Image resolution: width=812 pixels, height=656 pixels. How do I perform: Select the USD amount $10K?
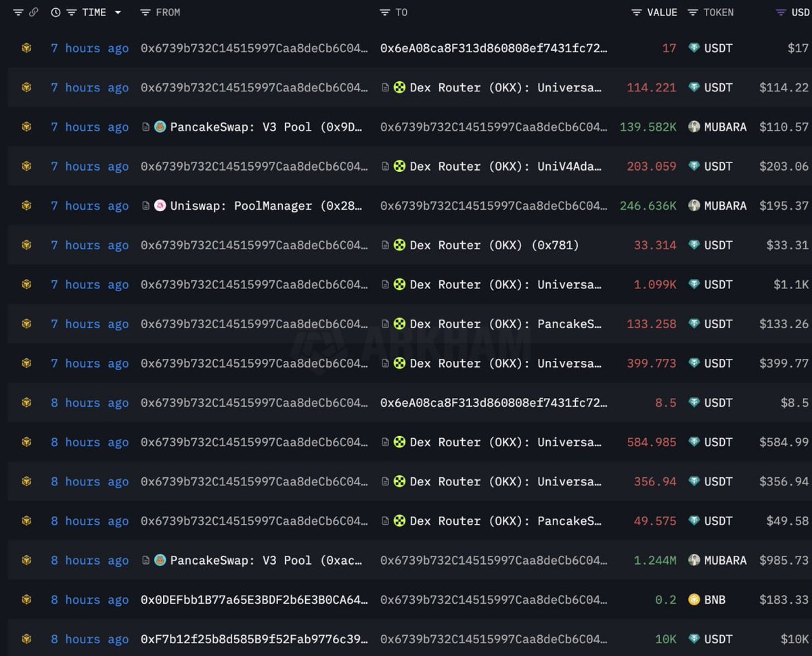coord(794,638)
